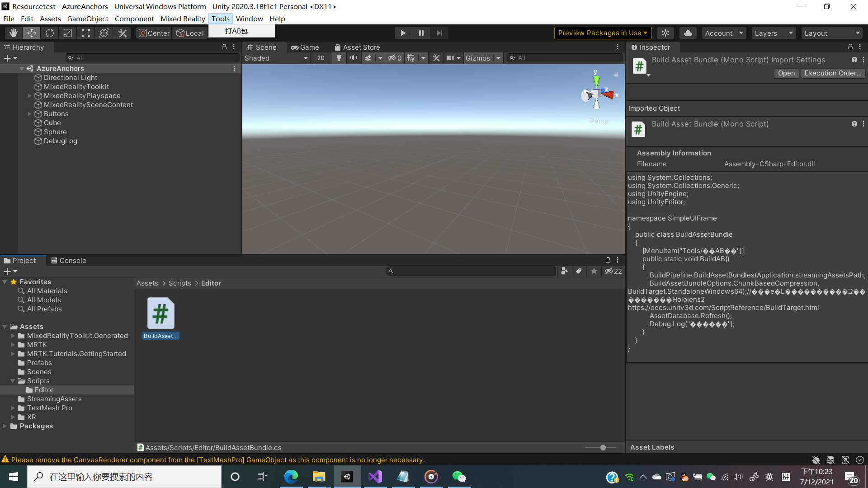Expand the Buttons object in Hierarchy
This screenshot has width=868, height=488.
(x=29, y=113)
